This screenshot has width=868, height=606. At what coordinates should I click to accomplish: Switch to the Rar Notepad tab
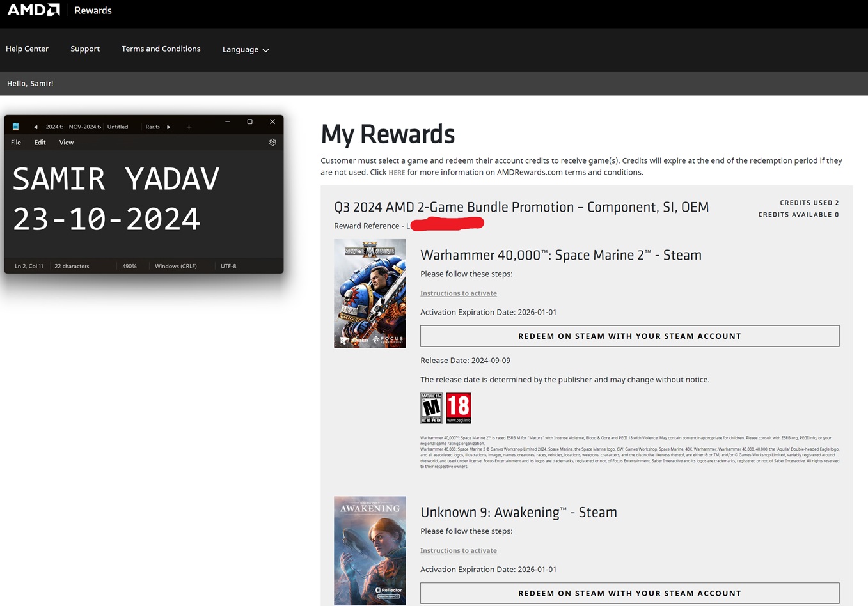152,127
